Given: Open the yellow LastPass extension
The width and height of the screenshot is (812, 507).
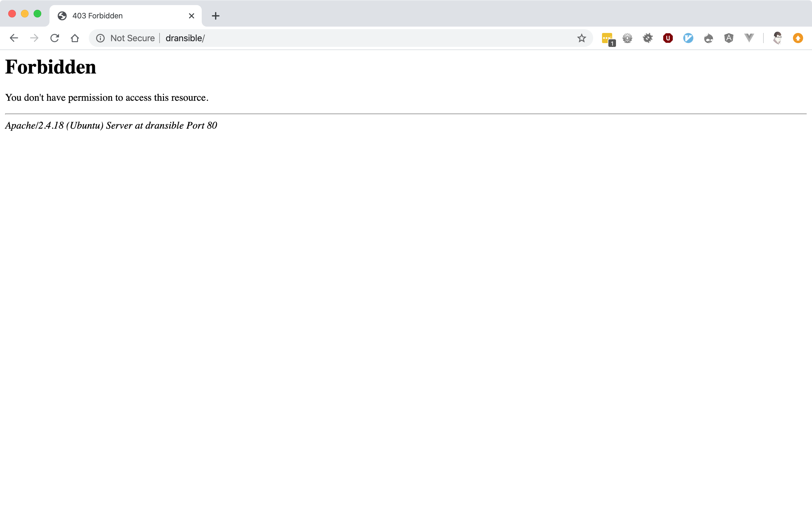Looking at the screenshot, I should [x=607, y=38].
